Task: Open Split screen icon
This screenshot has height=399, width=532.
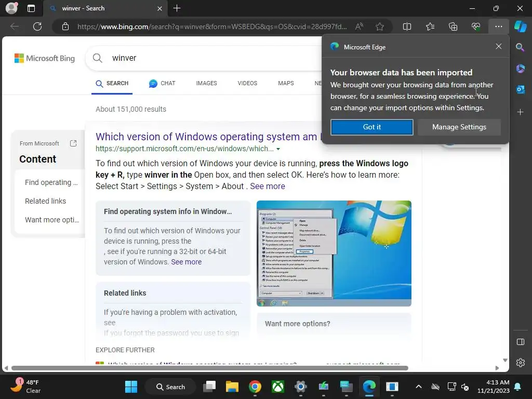Action: click(407, 26)
